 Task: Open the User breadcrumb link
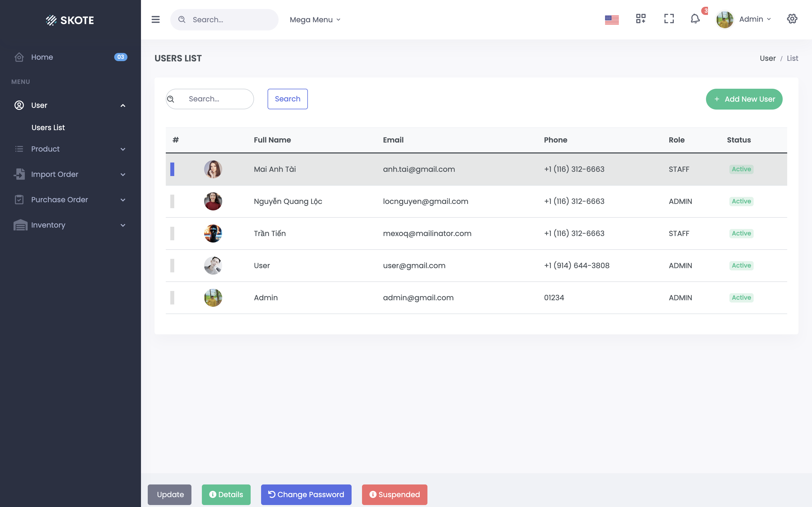[768, 58]
